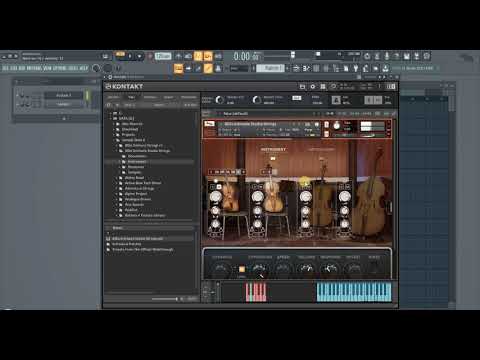Click the tempo display in FL Studio
The height and width of the screenshot is (360, 480).
163,56
